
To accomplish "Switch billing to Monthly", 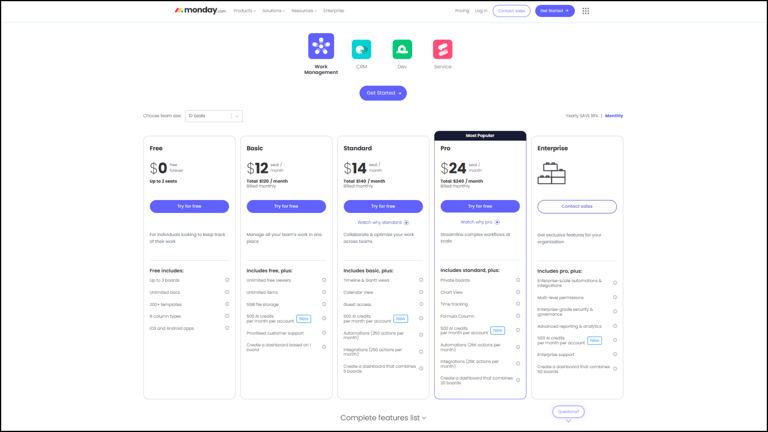I will 614,116.
